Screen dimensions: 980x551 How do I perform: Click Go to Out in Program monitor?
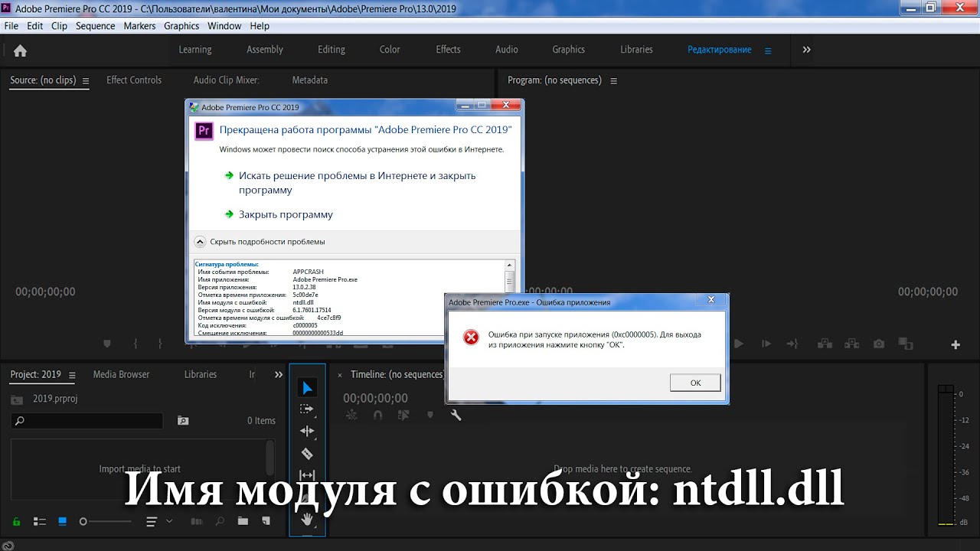tap(792, 344)
